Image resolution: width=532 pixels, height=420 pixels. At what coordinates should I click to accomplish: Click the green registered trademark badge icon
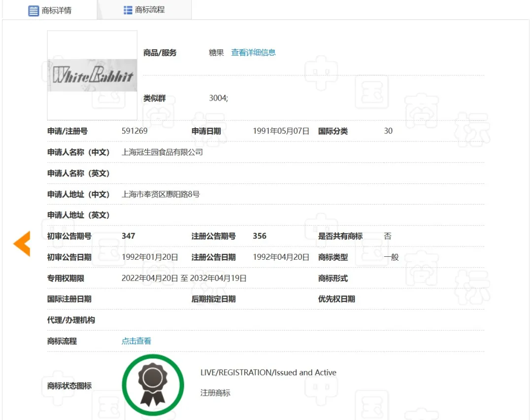click(x=153, y=385)
